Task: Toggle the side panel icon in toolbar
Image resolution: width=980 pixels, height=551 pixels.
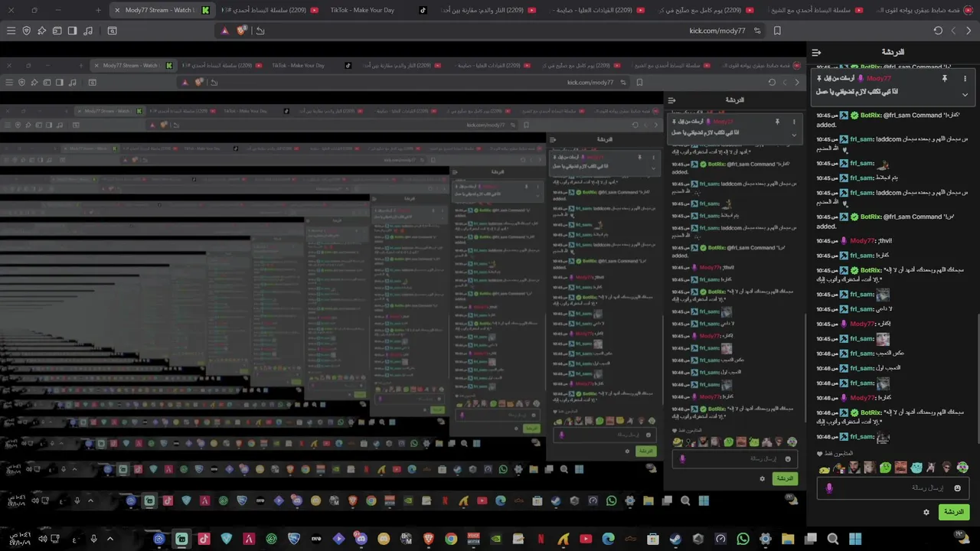Action: coord(72,31)
